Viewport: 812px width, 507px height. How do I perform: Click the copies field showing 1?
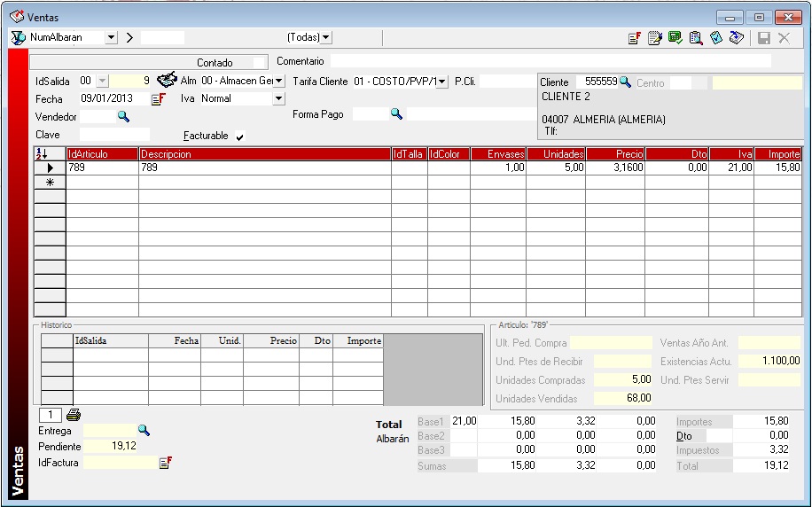[51, 415]
